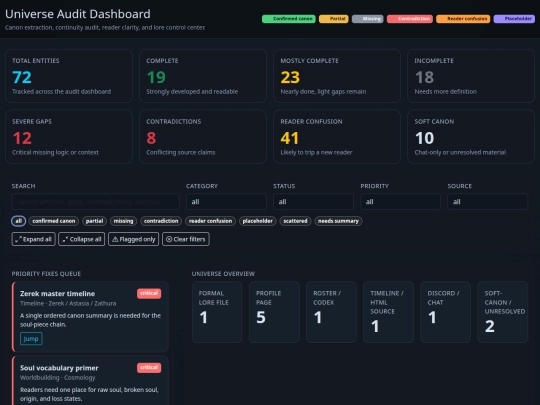Click the 'Universe Audit Dashboard' heading

click(78, 14)
